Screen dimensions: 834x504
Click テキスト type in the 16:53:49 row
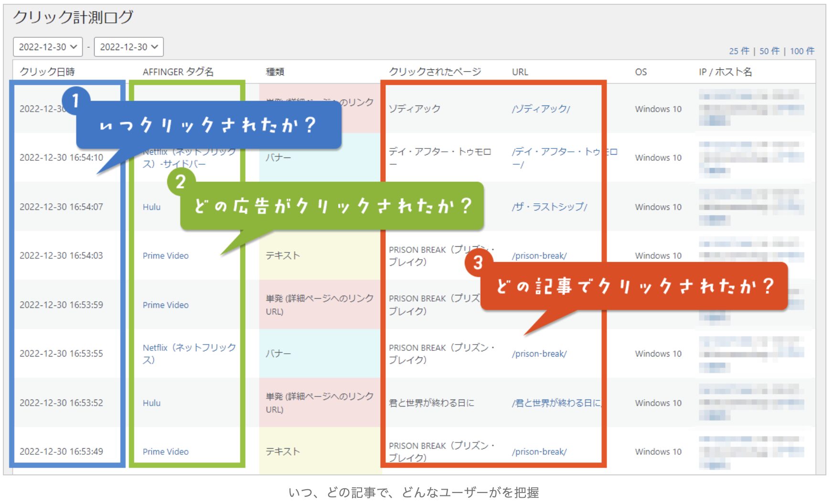tap(283, 451)
